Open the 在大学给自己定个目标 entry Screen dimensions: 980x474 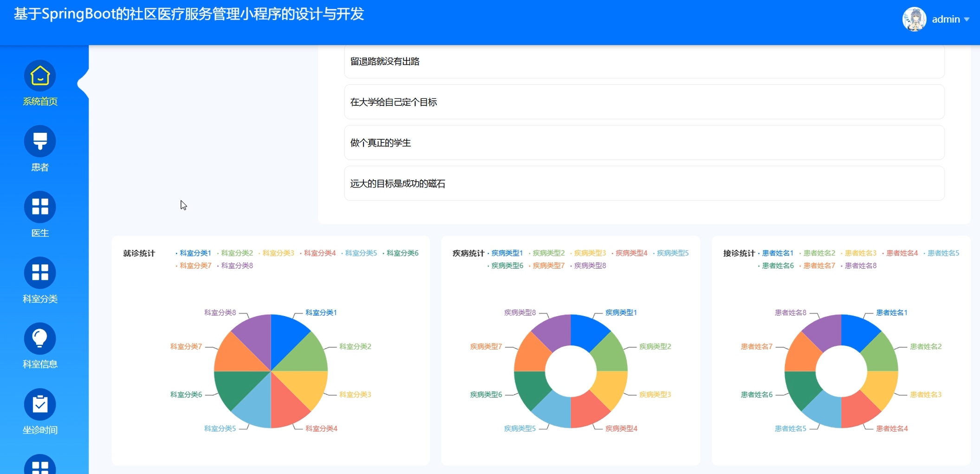tap(644, 102)
